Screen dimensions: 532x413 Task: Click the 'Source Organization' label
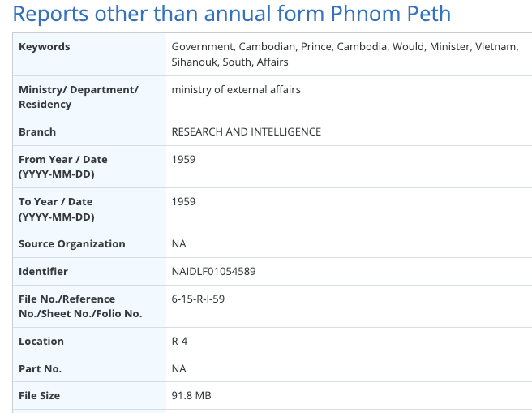72,243
